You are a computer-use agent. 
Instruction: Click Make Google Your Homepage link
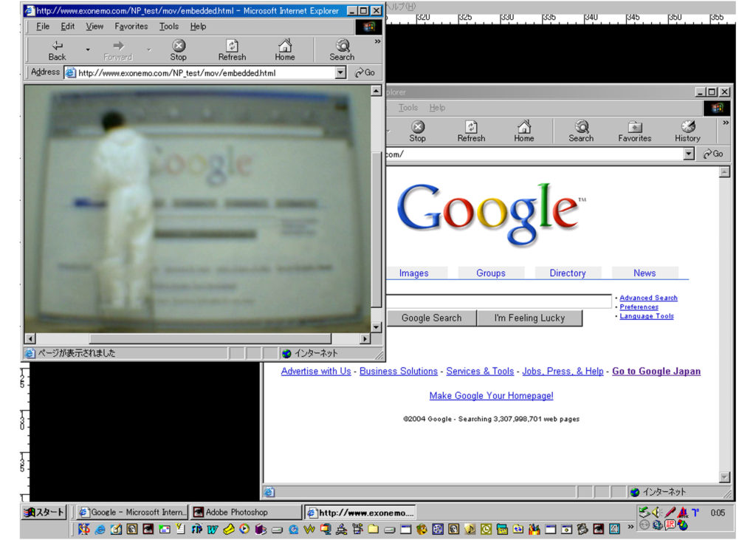pyautogui.click(x=491, y=396)
